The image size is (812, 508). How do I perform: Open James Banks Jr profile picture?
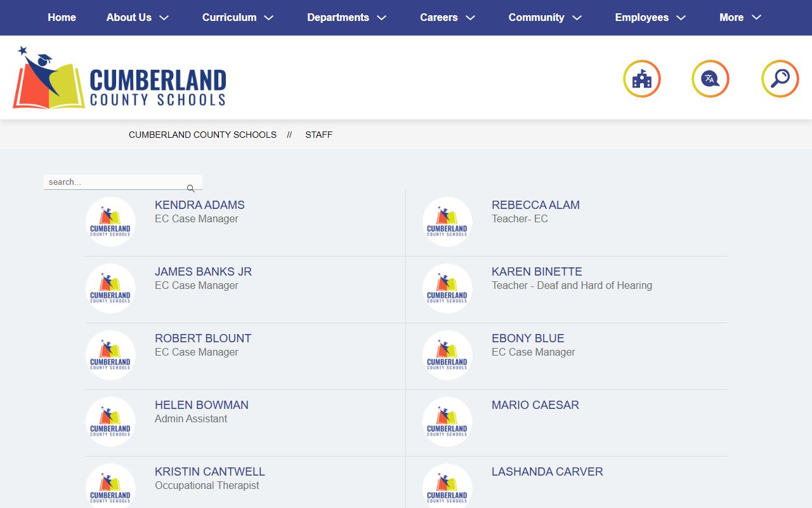pyautogui.click(x=110, y=288)
